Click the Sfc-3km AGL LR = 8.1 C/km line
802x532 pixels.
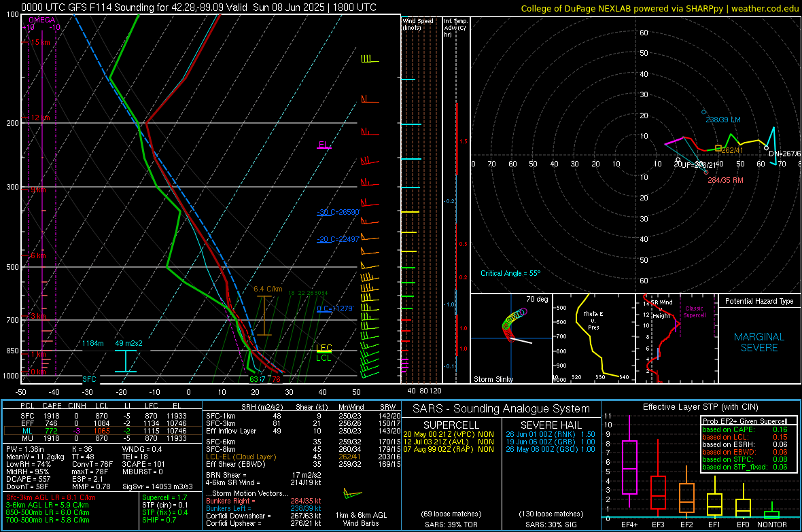click(x=51, y=497)
